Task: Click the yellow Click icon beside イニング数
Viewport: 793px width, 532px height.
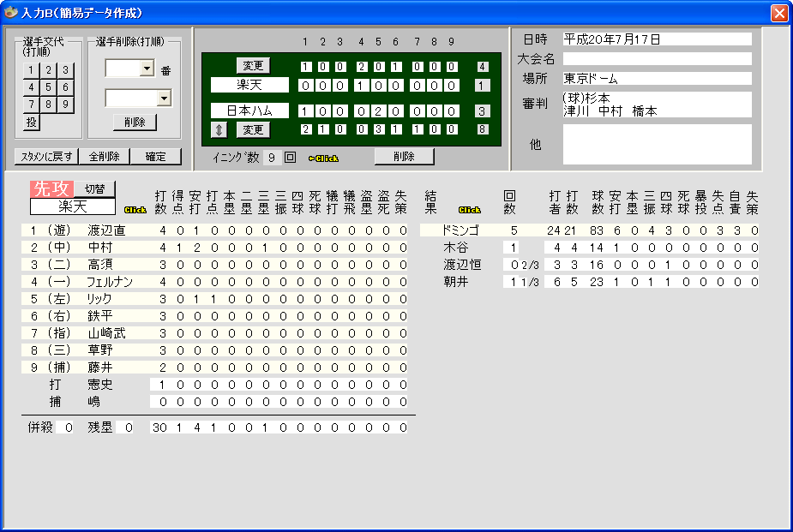Action: point(323,158)
